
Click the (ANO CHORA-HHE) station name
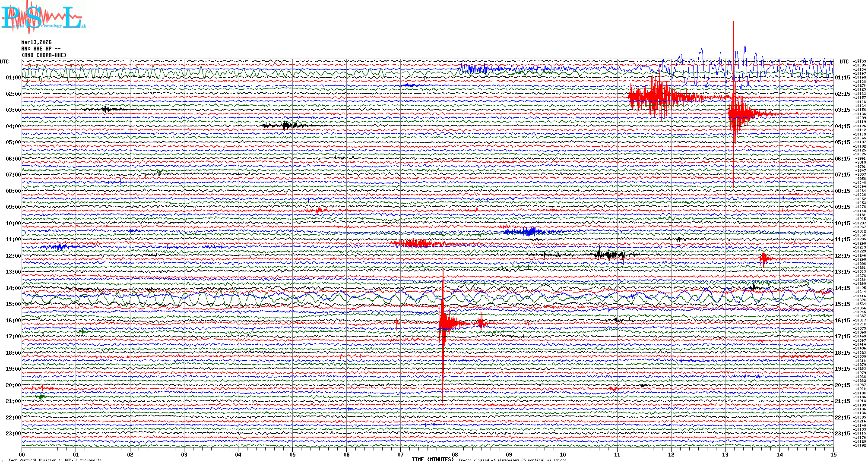click(44, 55)
